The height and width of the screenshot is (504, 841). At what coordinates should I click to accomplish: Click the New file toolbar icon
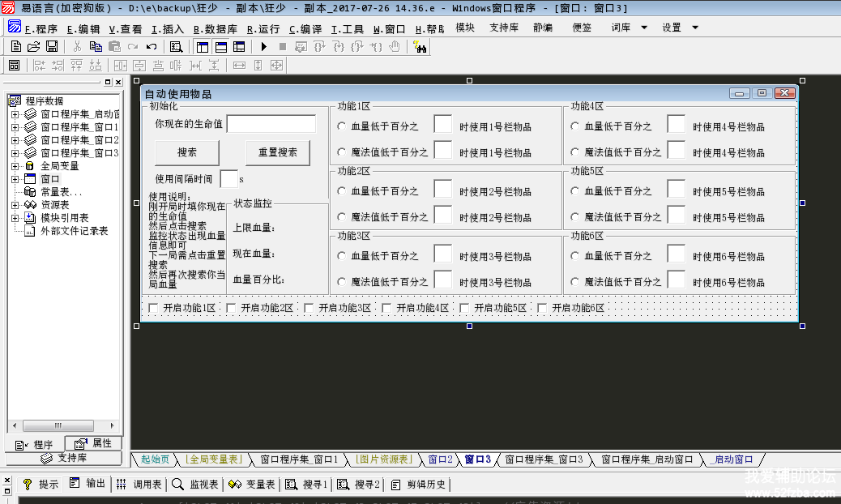coord(15,47)
